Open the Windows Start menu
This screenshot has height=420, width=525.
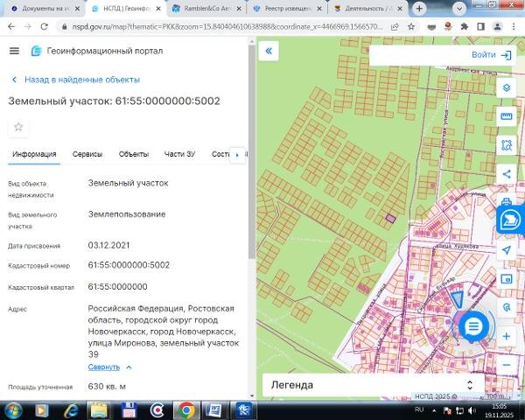point(12,410)
